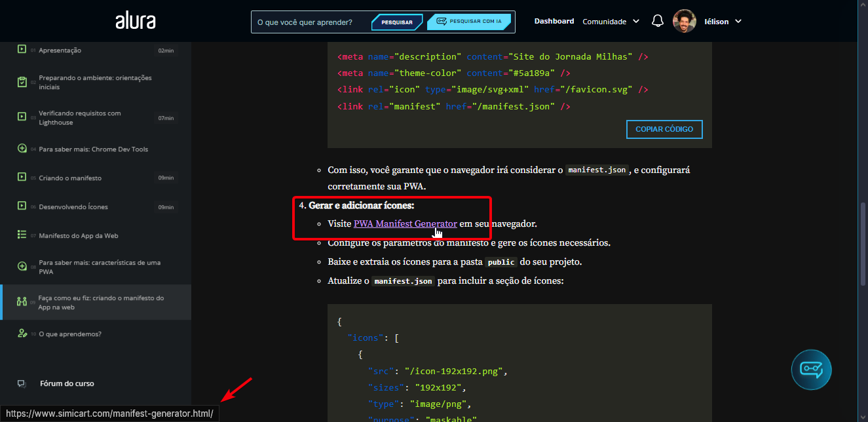868x422 pixels.
Task: Click the inline public code label
Action: pos(501,261)
